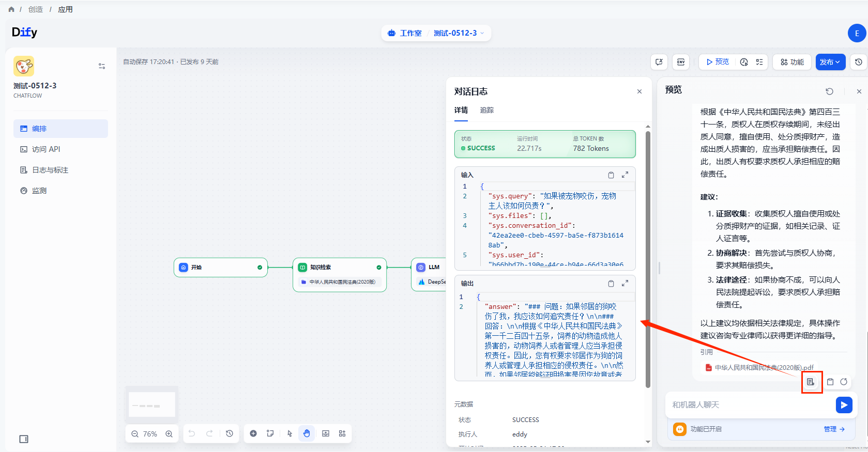This screenshot has height=452, width=868.
Task: Click the canvas minimap thumbnail
Action: pyautogui.click(x=152, y=404)
